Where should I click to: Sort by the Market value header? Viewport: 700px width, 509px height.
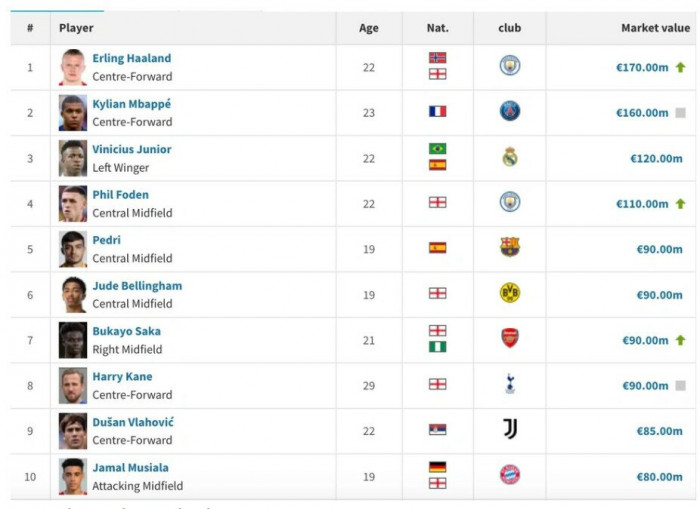[x=655, y=28]
